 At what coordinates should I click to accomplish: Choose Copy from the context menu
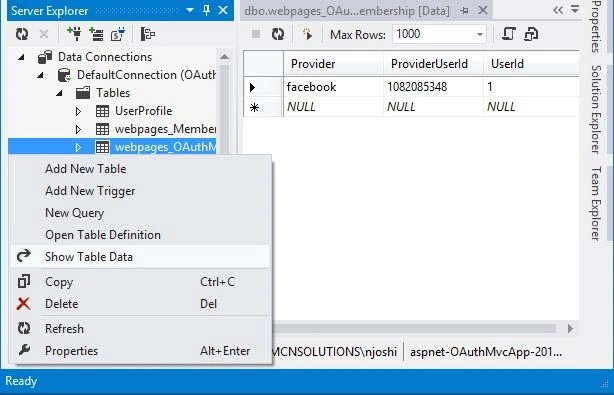140,281
